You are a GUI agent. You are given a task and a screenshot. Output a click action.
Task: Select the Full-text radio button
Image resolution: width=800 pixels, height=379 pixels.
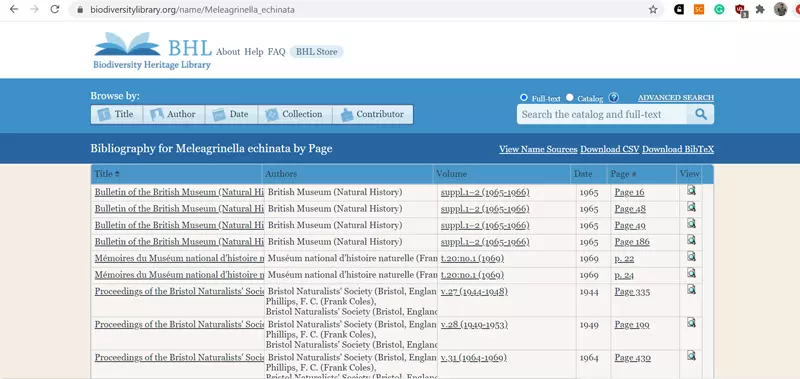523,97
